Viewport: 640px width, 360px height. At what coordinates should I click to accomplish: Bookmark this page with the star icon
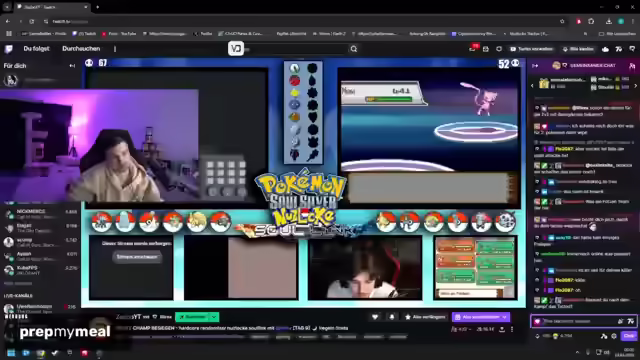[x=562, y=21]
